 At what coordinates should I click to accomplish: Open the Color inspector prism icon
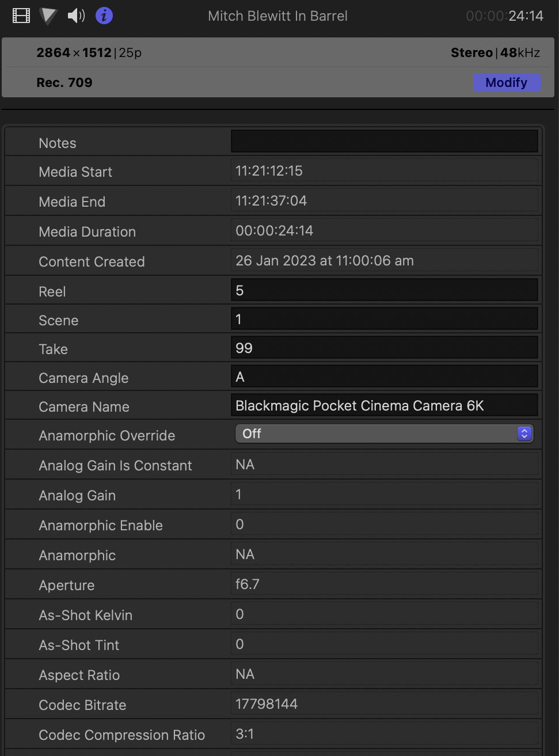[48, 16]
